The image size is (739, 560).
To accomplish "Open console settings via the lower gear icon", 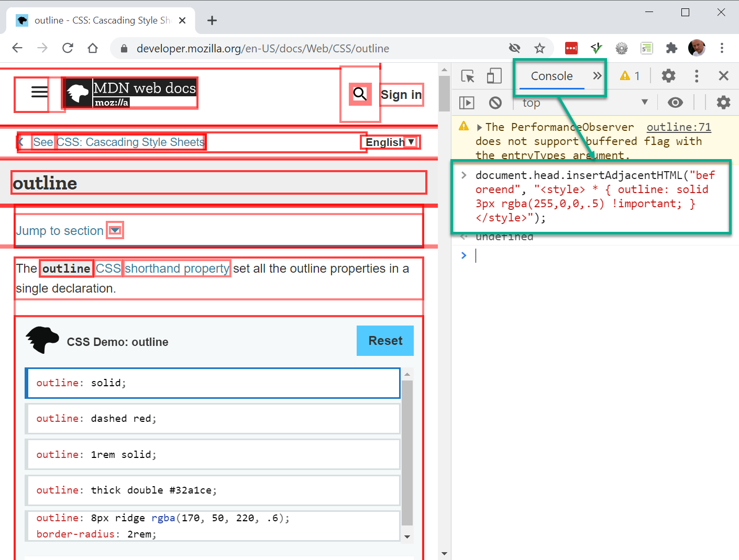I will [723, 103].
